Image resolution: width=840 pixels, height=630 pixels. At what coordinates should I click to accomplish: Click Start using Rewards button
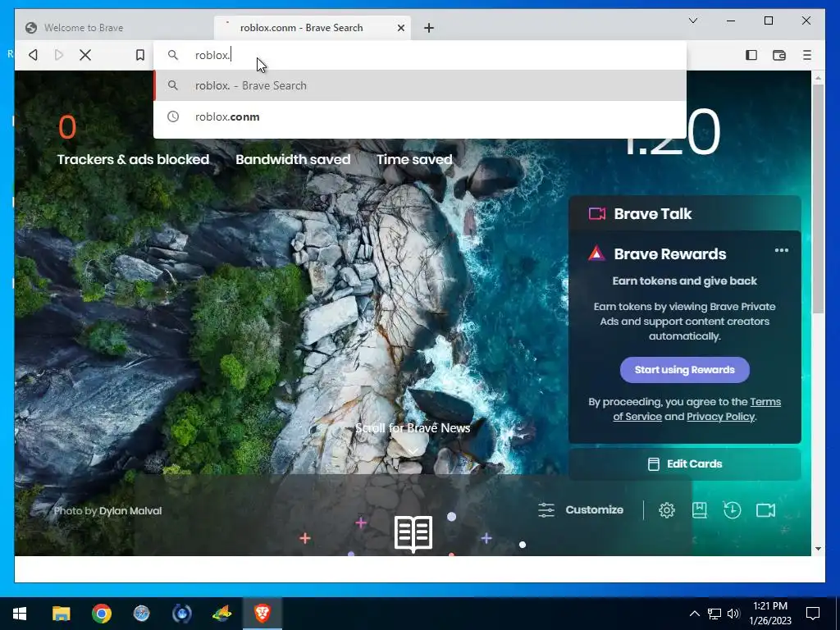[x=684, y=370]
